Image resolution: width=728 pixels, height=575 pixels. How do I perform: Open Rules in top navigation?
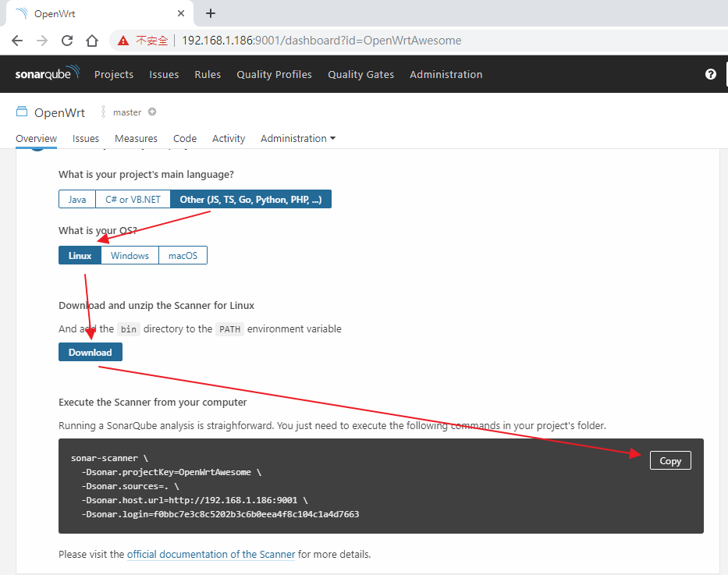click(x=208, y=74)
